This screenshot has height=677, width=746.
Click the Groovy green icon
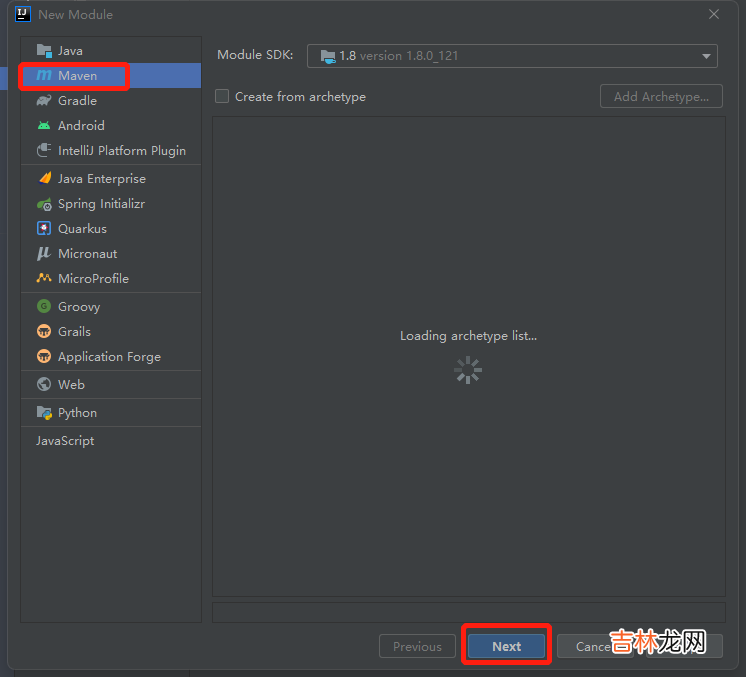point(44,307)
